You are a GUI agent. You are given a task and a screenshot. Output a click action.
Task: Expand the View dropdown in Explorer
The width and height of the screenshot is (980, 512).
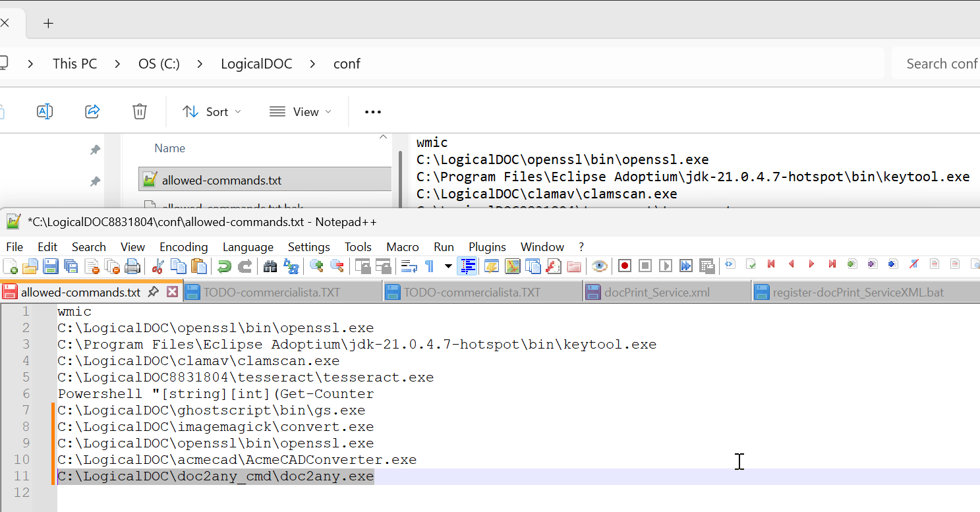300,111
